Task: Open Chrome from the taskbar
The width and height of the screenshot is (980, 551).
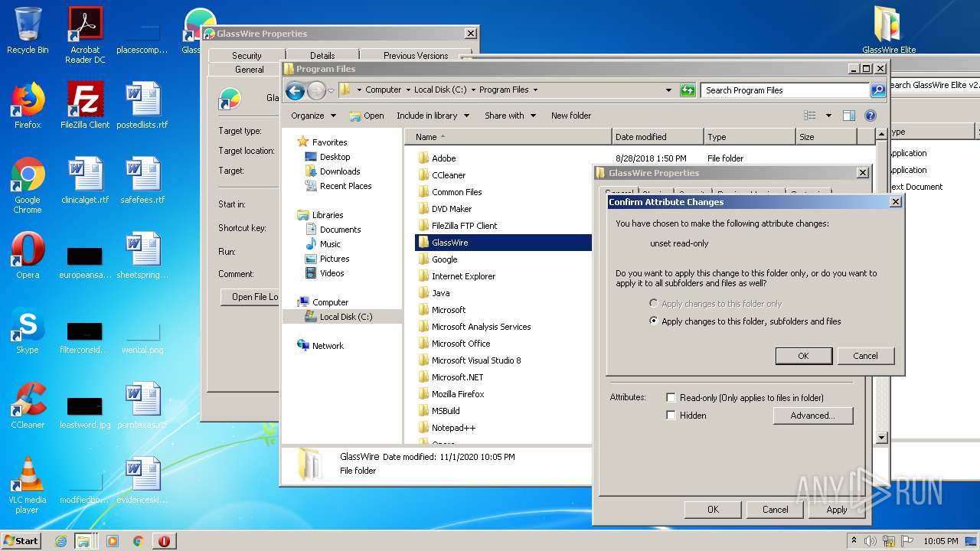Action: [138, 541]
